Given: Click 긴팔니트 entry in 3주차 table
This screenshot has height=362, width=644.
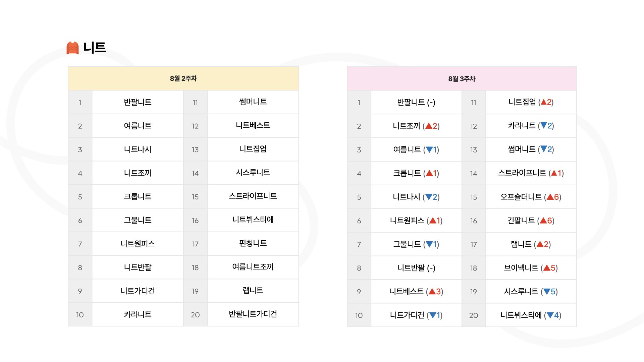Looking at the screenshot, I should pos(521,221).
